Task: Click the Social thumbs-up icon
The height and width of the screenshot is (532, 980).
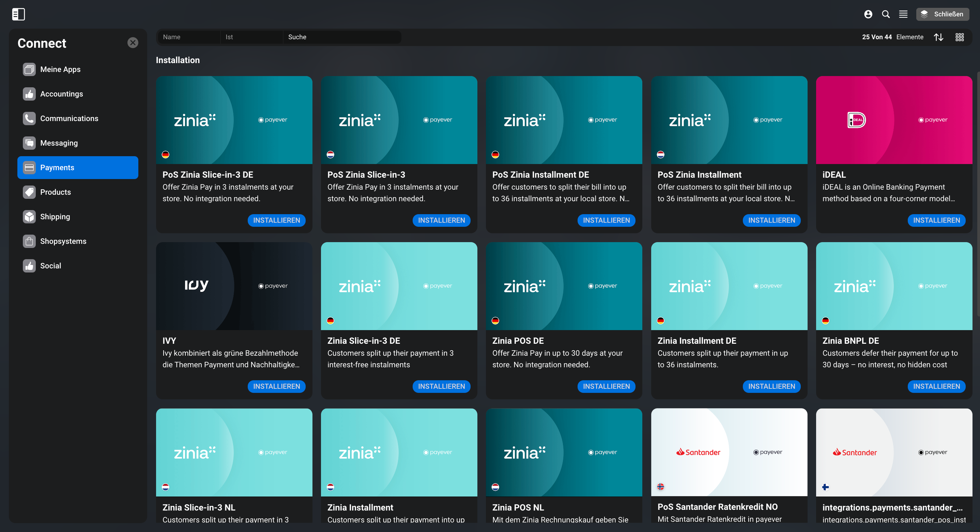Action: (x=29, y=266)
